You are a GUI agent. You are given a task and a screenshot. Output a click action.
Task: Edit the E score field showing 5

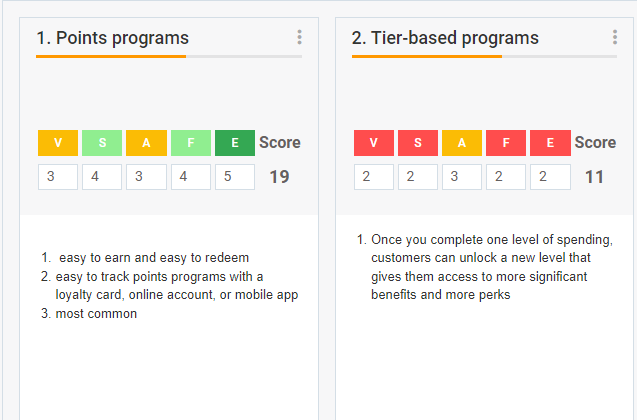click(x=235, y=177)
